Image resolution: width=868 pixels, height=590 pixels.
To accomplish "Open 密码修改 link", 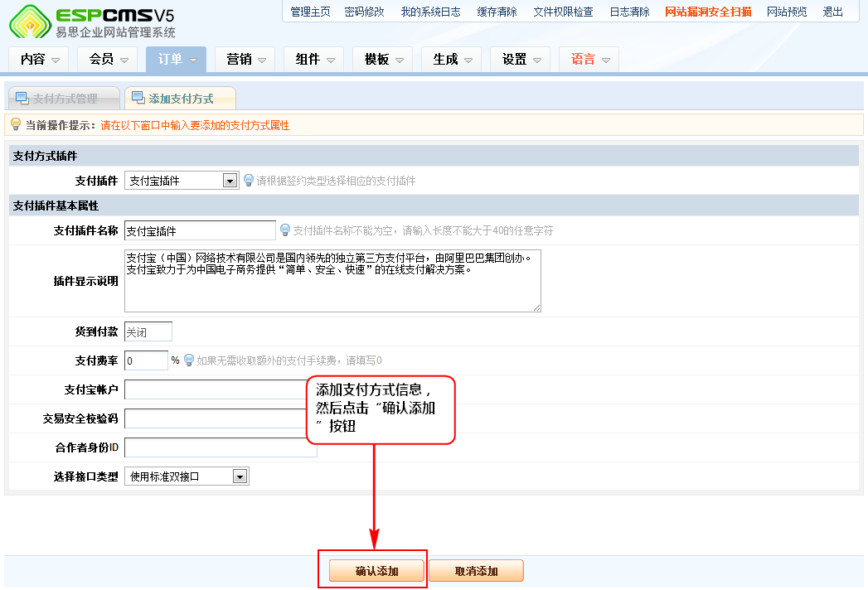I will click(364, 12).
